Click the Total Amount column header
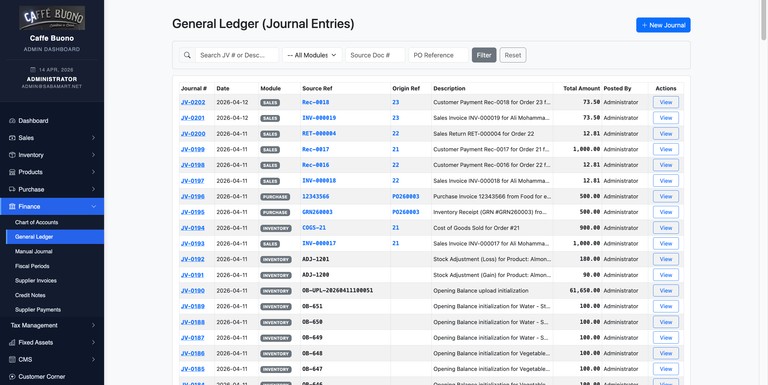Image resolution: width=768 pixels, height=385 pixels. 581,89
